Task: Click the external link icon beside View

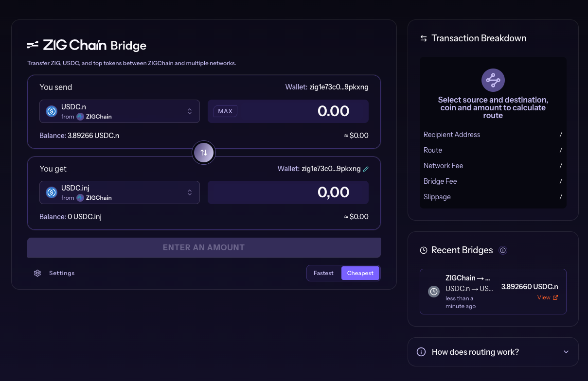Action: pos(555,297)
